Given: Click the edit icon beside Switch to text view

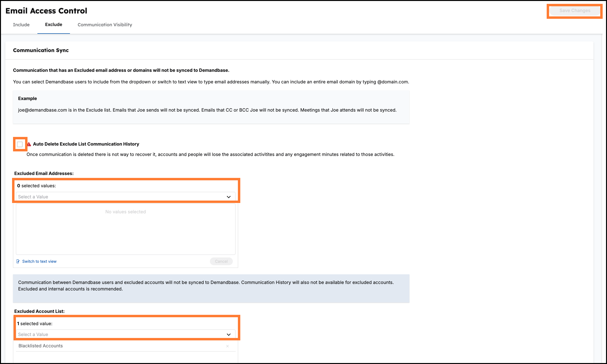Looking at the screenshot, I should click(18, 262).
